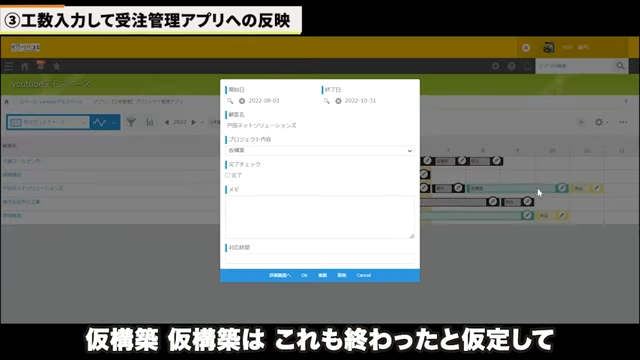Click the month 8 column header
Viewport: 640px width, 360px height.
coord(483,151)
